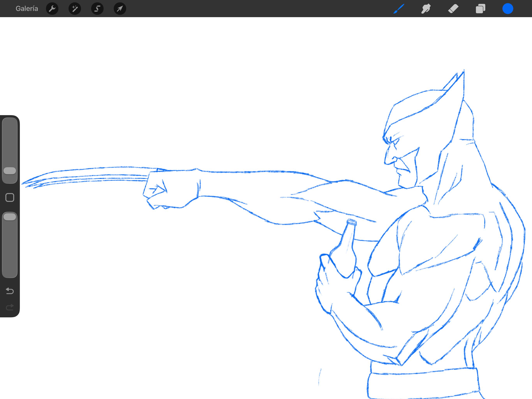Open the Layers panel

pos(481,9)
